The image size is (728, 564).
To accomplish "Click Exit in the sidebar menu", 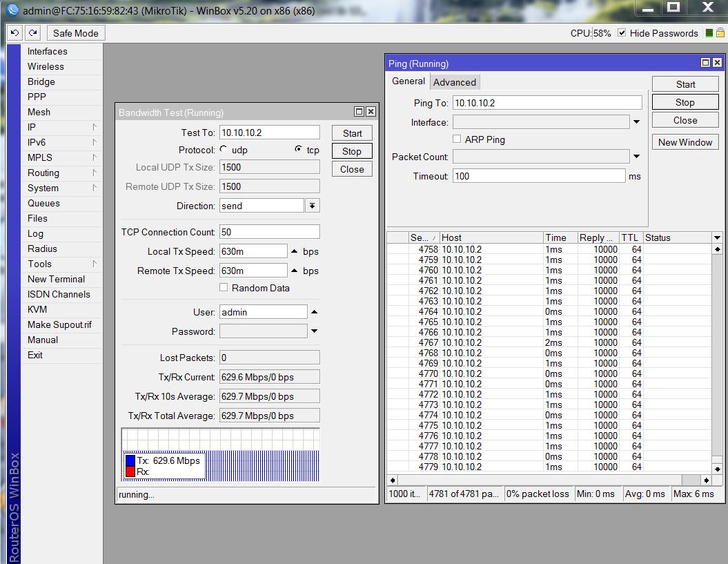I will click(x=61, y=355).
